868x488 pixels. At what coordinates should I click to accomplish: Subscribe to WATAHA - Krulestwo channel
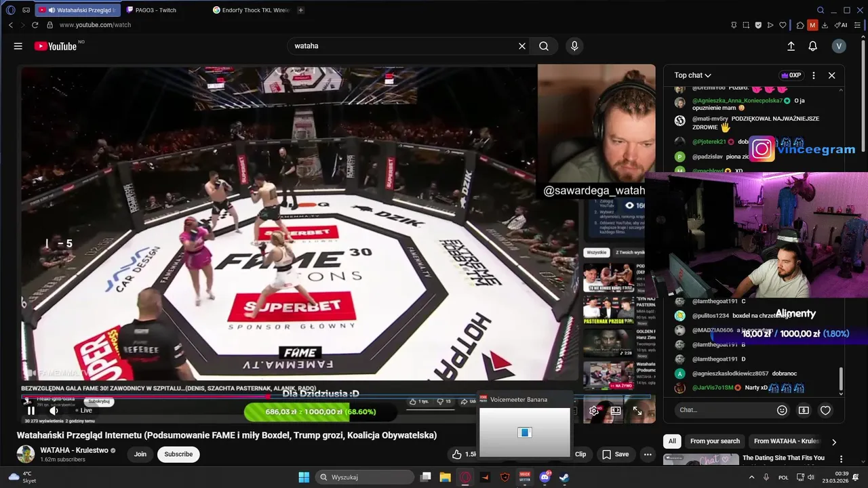tap(178, 454)
